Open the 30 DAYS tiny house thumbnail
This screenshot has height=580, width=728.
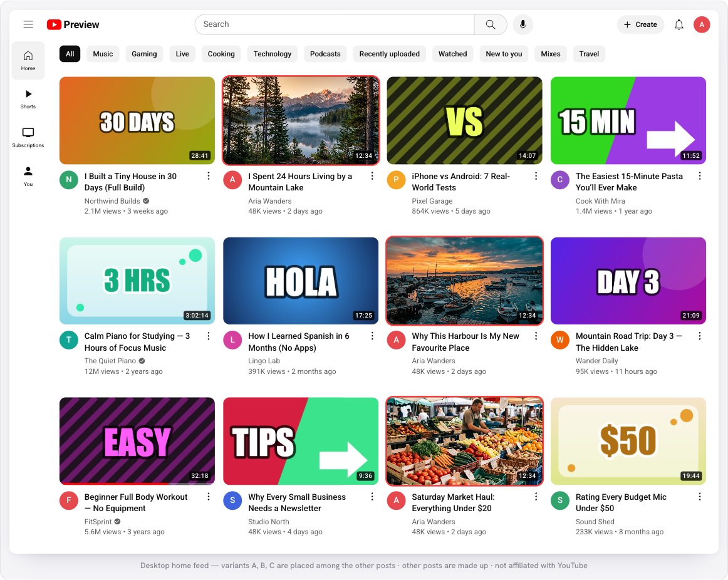[137, 121]
